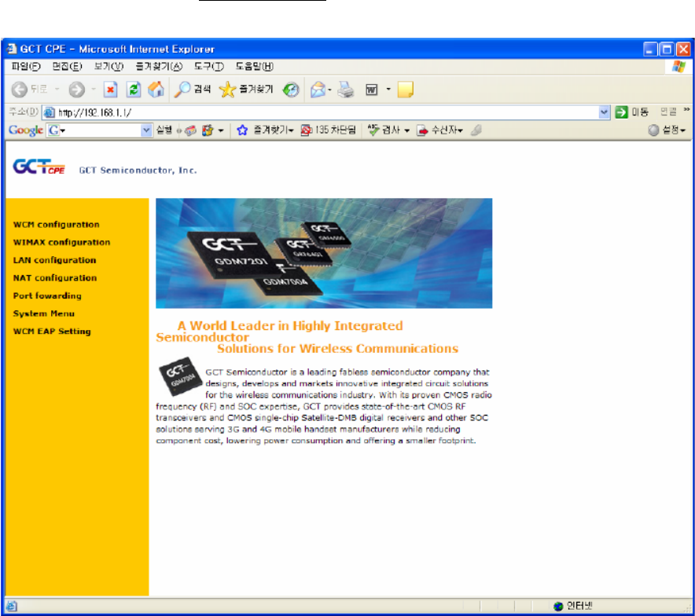Open Google search box dropdown arrow
695x616 pixels.
[x=146, y=130]
